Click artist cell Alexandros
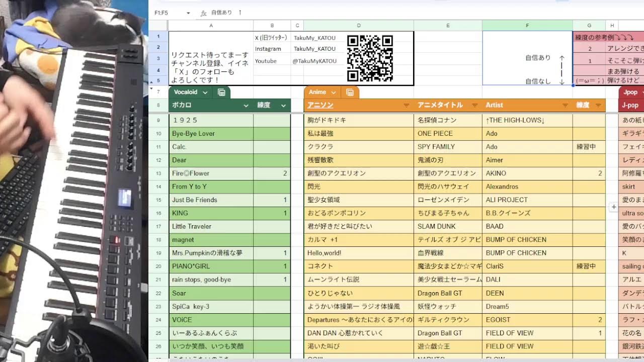The height and width of the screenshot is (362, 644). tap(527, 187)
